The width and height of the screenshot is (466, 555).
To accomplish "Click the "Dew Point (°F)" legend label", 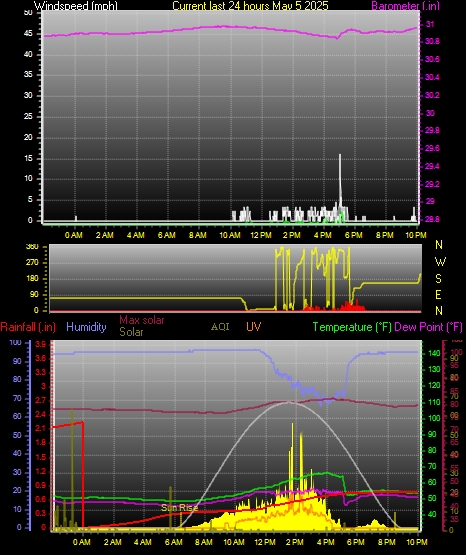I will point(428,327).
